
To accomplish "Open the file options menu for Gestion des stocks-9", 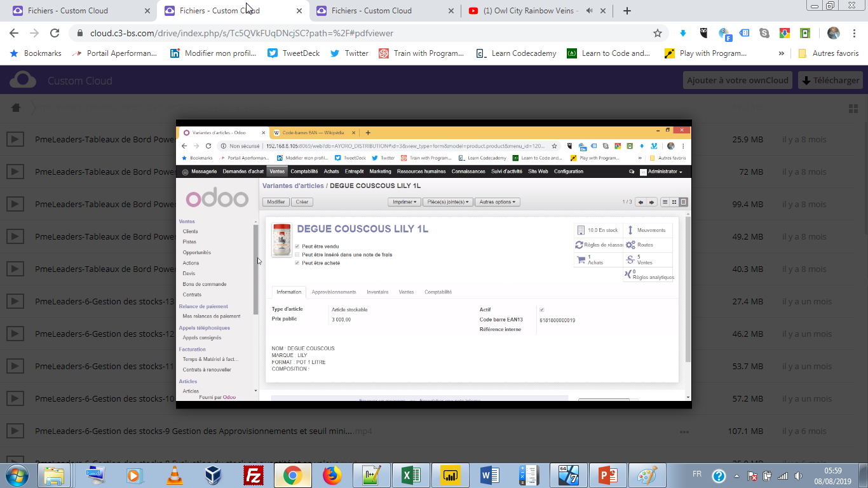I will [x=684, y=431].
